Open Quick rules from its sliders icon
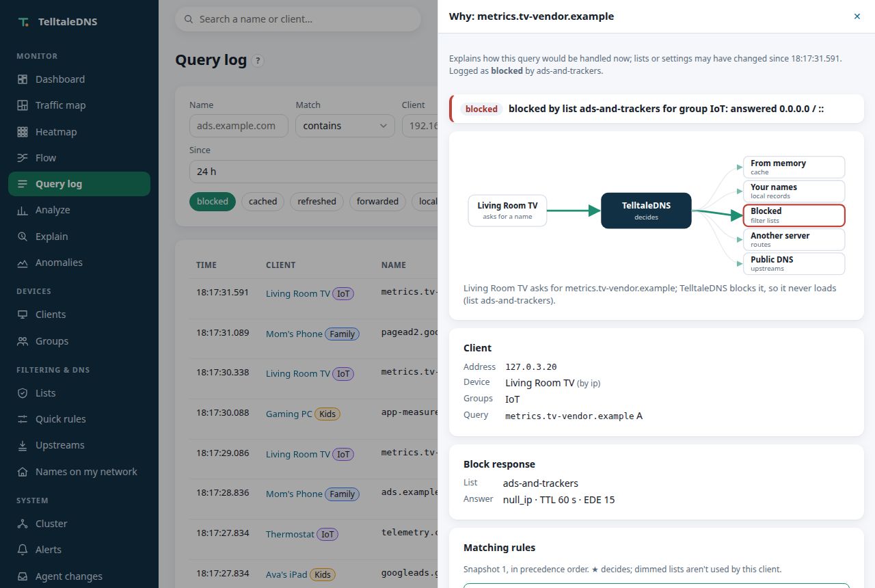 pyautogui.click(x=23, y=419)
